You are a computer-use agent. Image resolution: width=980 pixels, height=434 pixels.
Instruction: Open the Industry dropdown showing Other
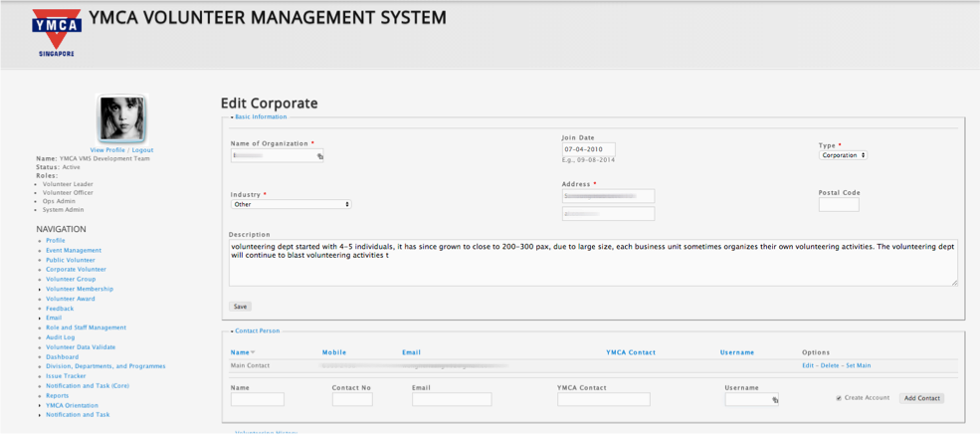[x=291, y=204]
